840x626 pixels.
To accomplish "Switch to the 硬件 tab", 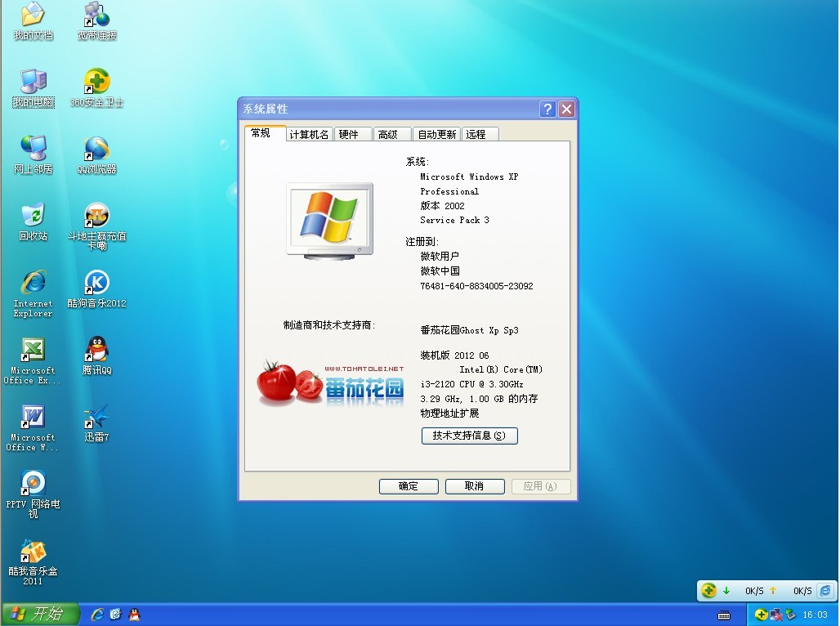I will point(349,135).
